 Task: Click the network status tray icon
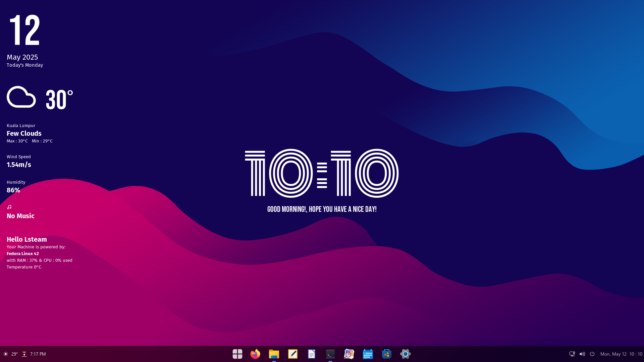[572, 354]
